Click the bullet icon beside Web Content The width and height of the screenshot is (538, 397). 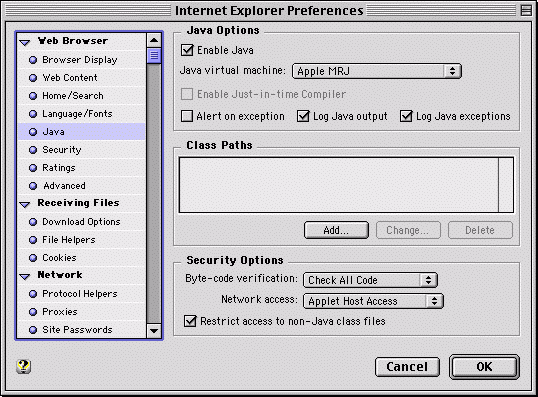tap(33, 78)
